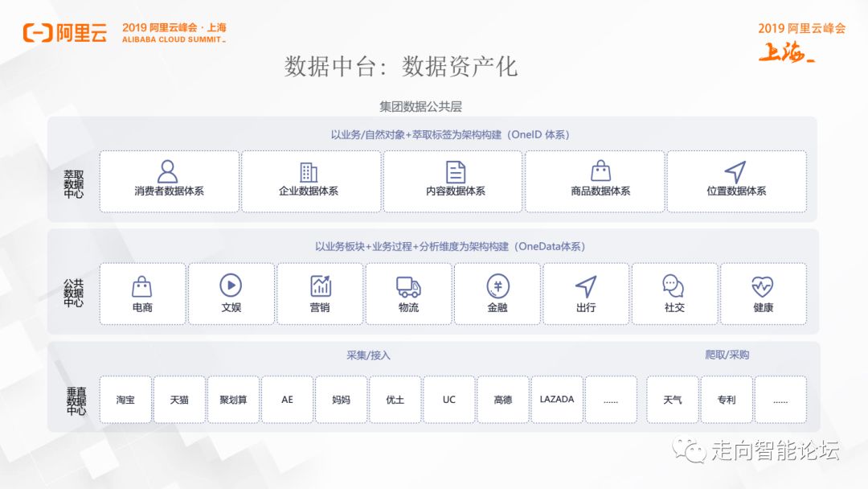Viewport: 868px width, 489px height.
Task: Click the 阿里云 brand name text
Action: 81,33
